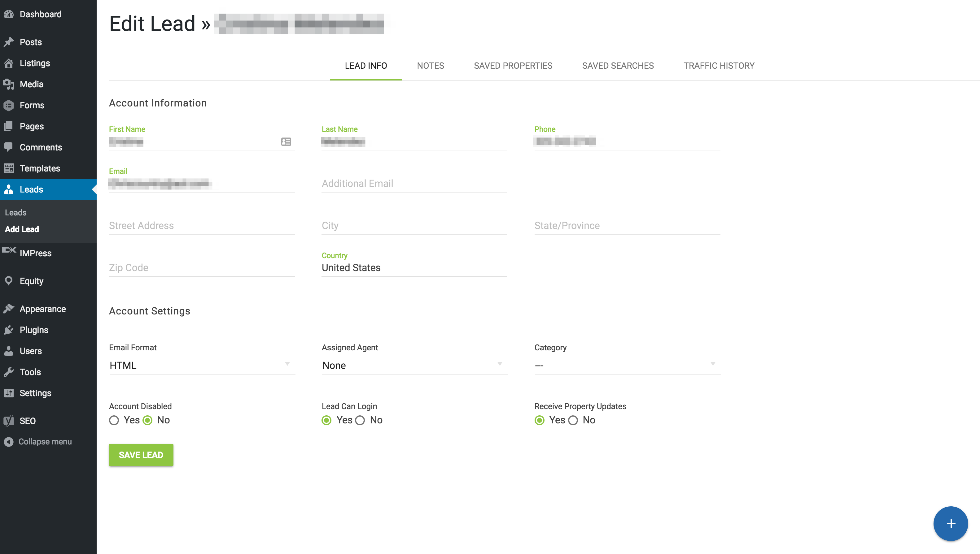Disable Lead Can Login option
Viewport: 980px width, 554px height.
(x=360, y=420)
